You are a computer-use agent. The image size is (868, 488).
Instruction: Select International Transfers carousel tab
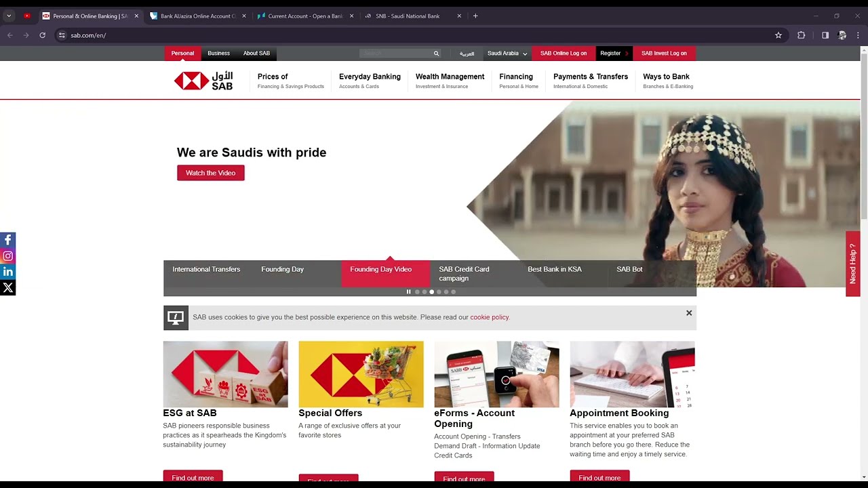[206, 274]
